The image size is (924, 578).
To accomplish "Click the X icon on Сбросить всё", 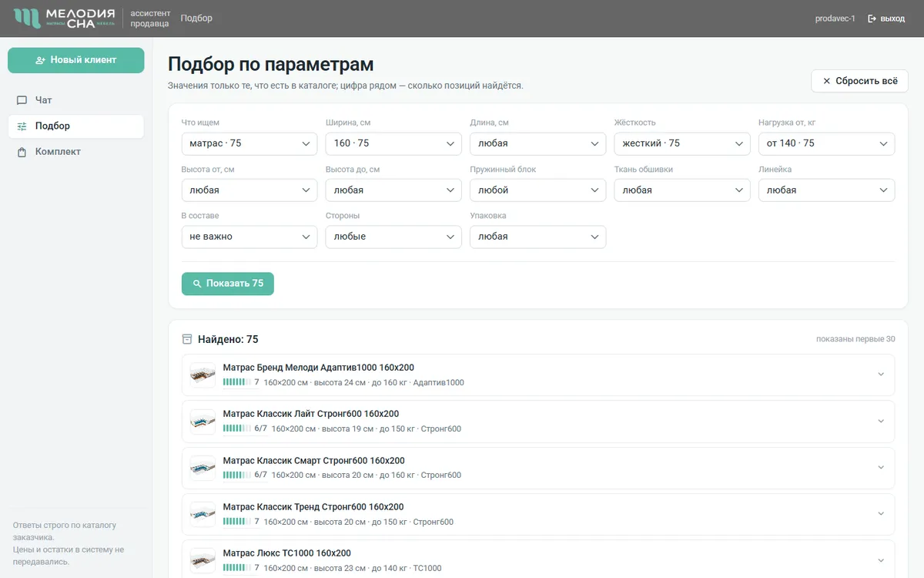I will (x=827, y=81).
